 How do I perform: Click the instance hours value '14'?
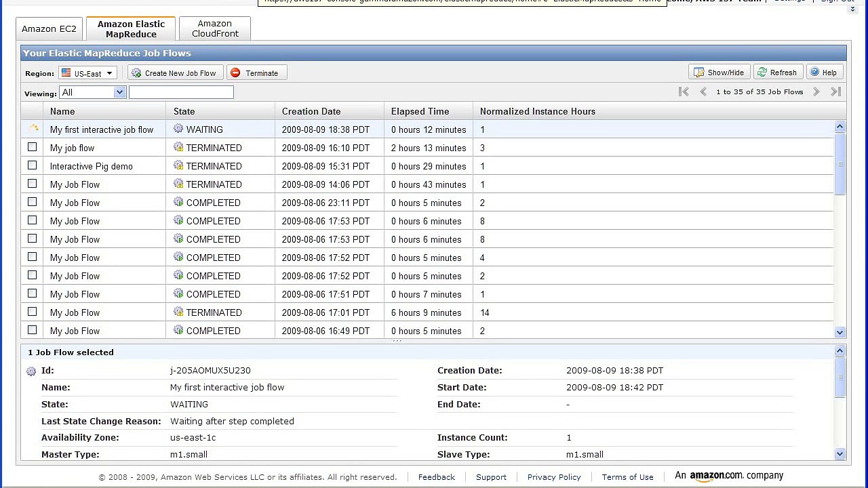coord(485,312)
